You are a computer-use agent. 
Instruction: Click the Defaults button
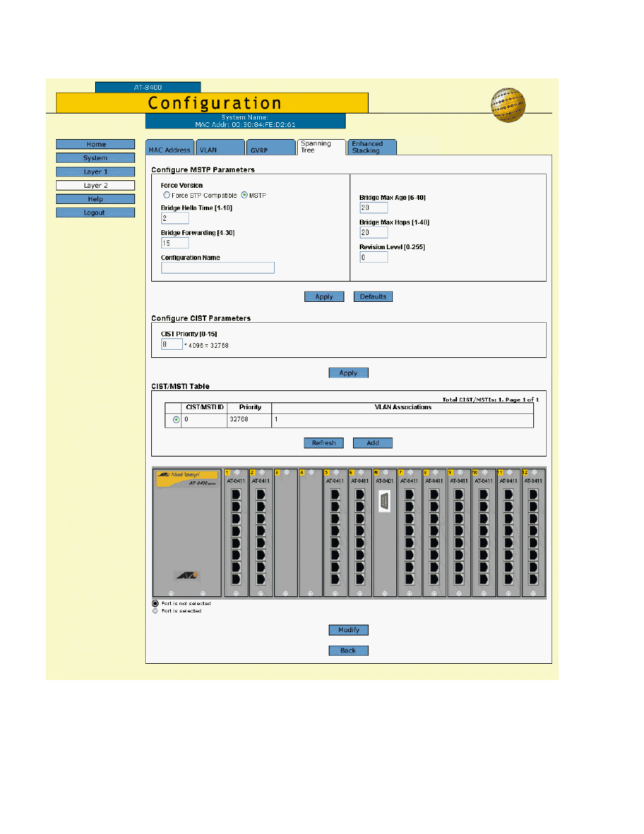373,296
